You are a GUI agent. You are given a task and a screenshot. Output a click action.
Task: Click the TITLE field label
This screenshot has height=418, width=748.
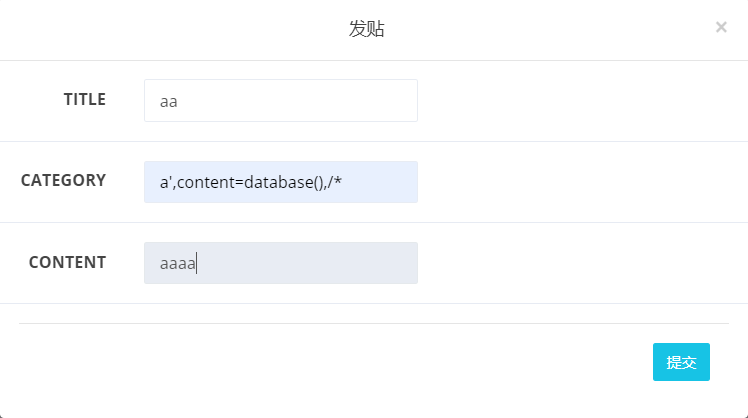coord(85,99)
